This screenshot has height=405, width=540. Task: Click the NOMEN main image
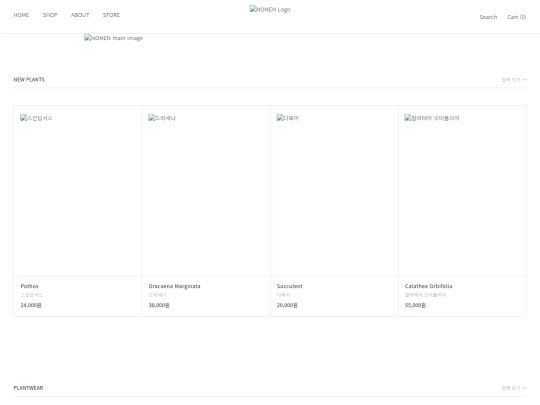click(x=114, y=38)
